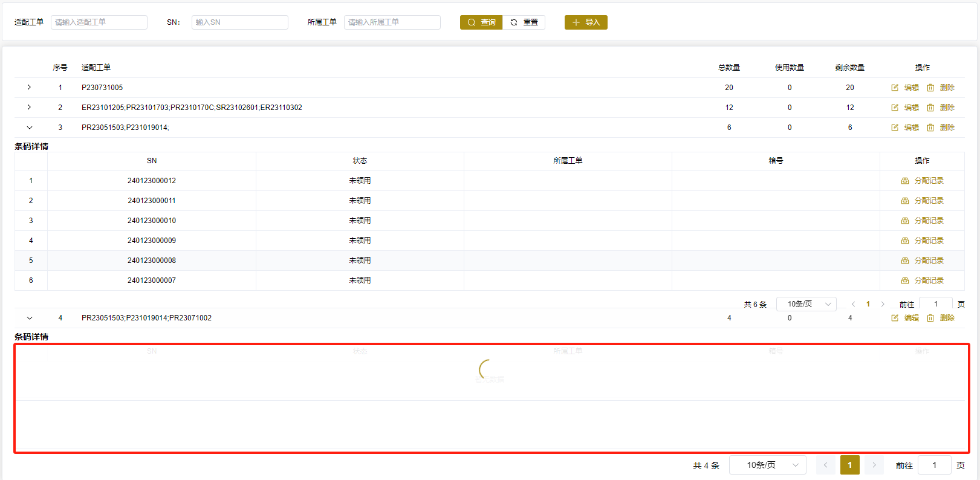Image resolution: width=980 pixels, height=480 pixels.
Task: Click 未领用 status for SN 240123000007
Action: (360, 281)
